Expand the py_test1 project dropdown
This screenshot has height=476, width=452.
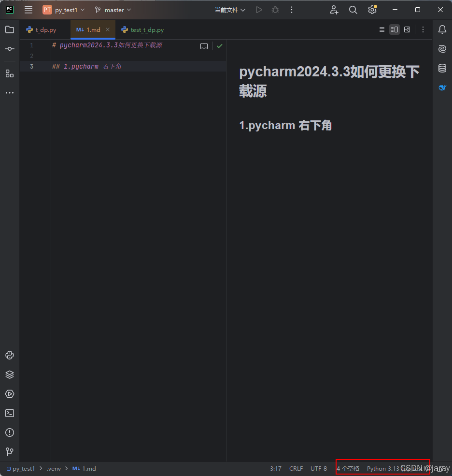click(64, 10)
